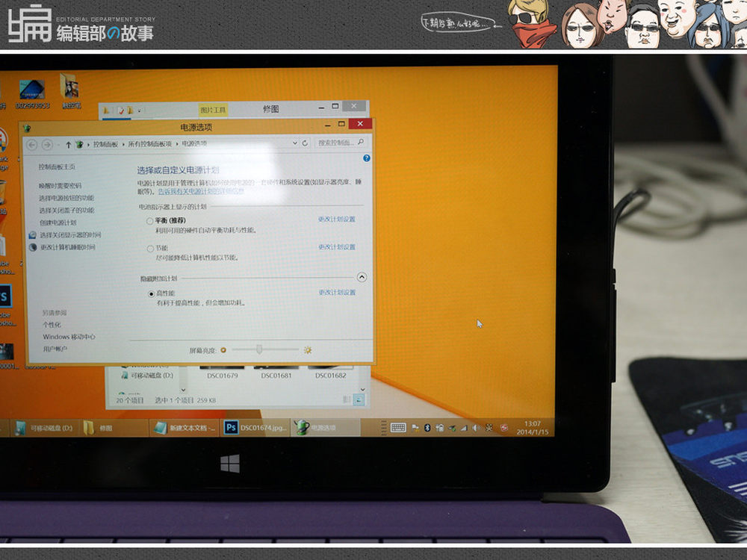
Task: Open Windows 移动中心 link
Action: (69, 337)
